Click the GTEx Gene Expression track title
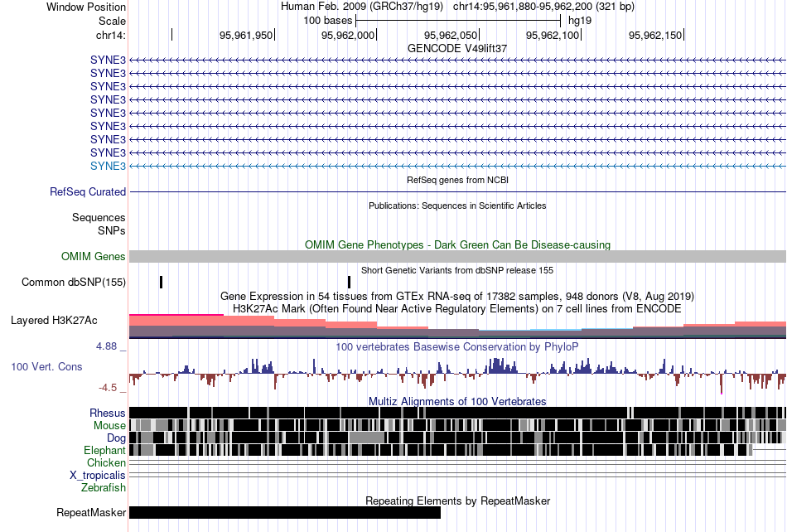 tap(457, 296)
